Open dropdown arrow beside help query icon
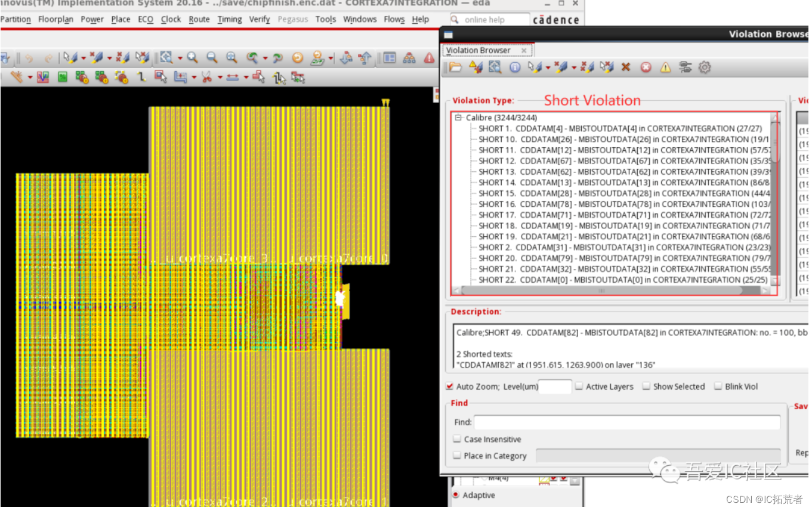 (331, 58)
